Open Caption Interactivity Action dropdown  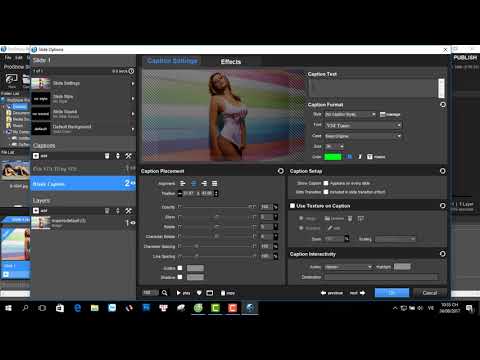tap(349, 267)
